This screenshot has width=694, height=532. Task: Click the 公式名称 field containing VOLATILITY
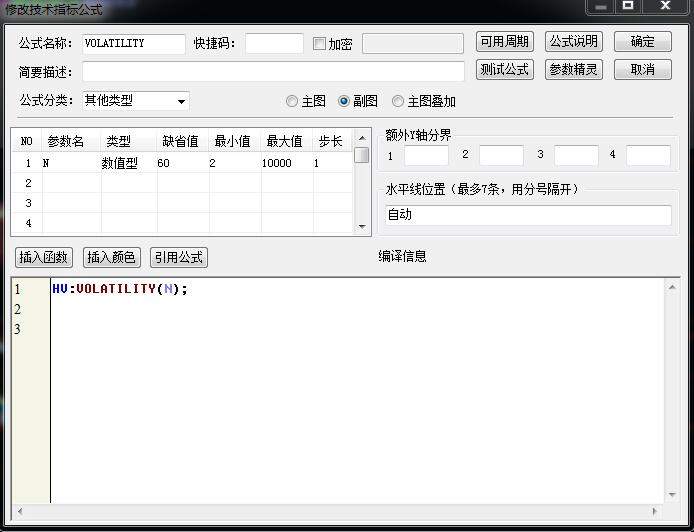[133, 44]
